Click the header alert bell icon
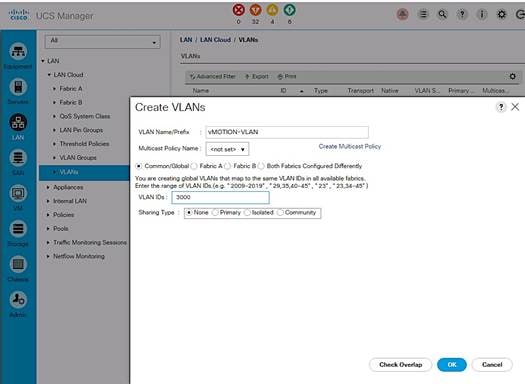Image resolution: width=525 pixels, height=384 pixels. pos(402,14)
